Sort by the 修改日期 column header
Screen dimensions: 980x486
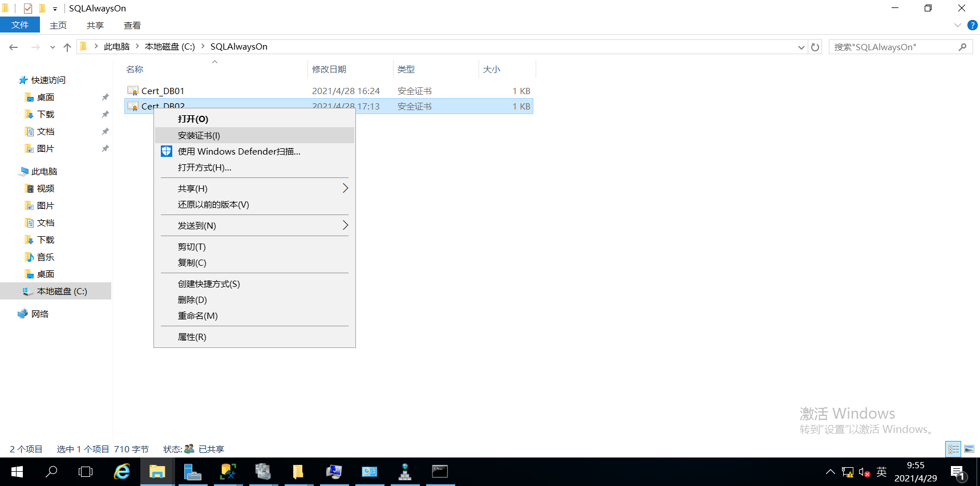tap(350, 69)
